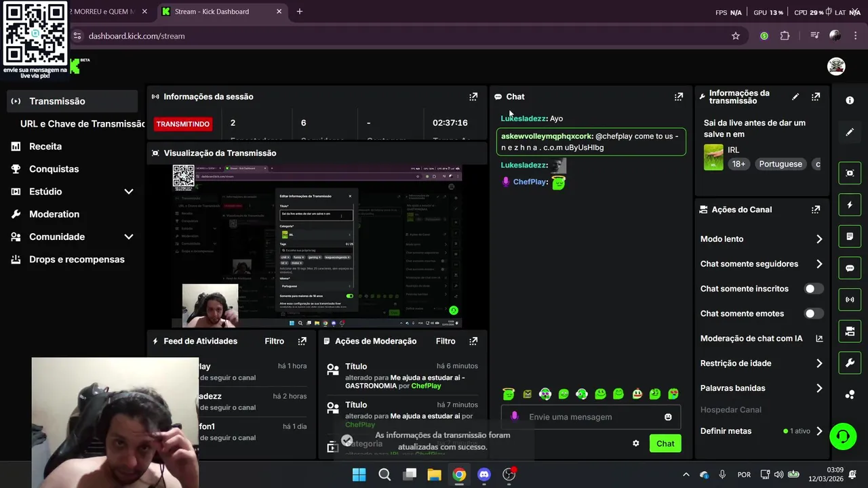Open taskbar Search
Viewport: 868px width, 488px height.
(x=384, y=474)
